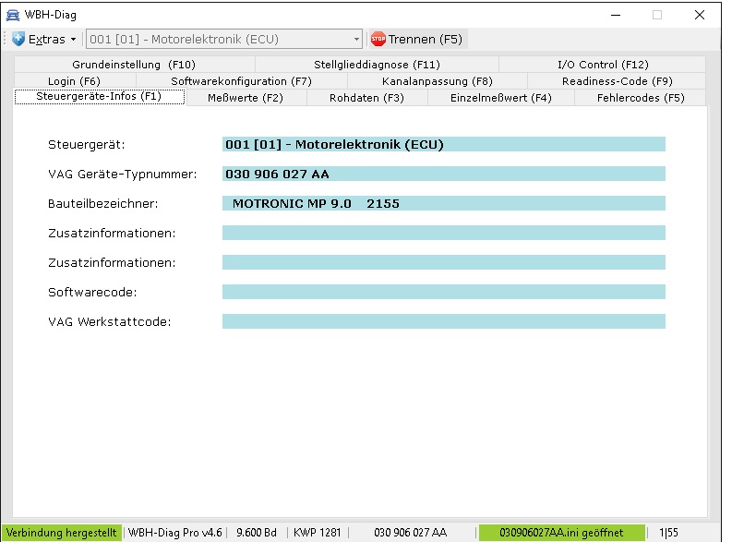Switch to the Grundeinstellung (F10) tab
Viewport: 756px width, 542px height.
click(x=134, y=65)
